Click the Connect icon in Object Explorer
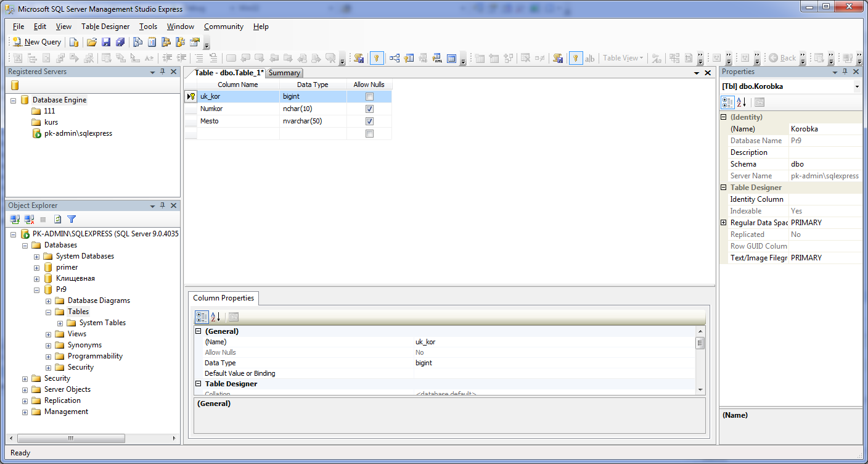The image size is (868, 464). click(15, 219)
